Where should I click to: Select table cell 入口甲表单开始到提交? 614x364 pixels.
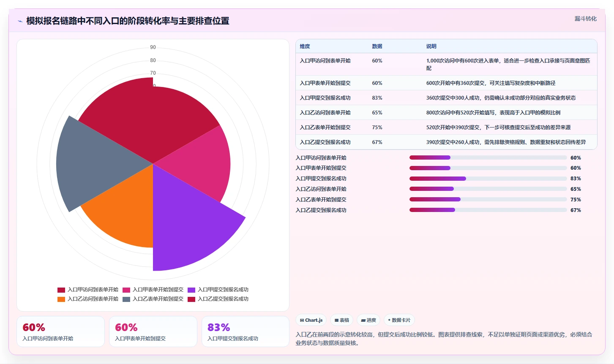tap(325, 83)
